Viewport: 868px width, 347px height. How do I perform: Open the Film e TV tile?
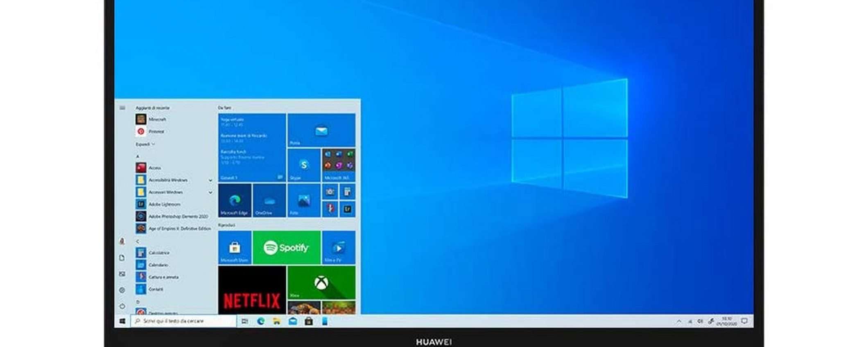click(339, 248)
